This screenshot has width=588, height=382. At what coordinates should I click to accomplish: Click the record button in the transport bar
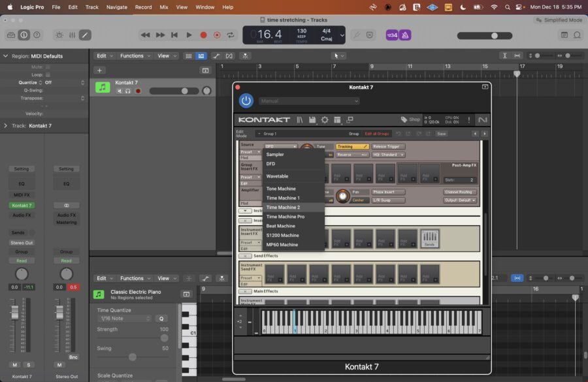pyautogui.click(x=203, y=35)
